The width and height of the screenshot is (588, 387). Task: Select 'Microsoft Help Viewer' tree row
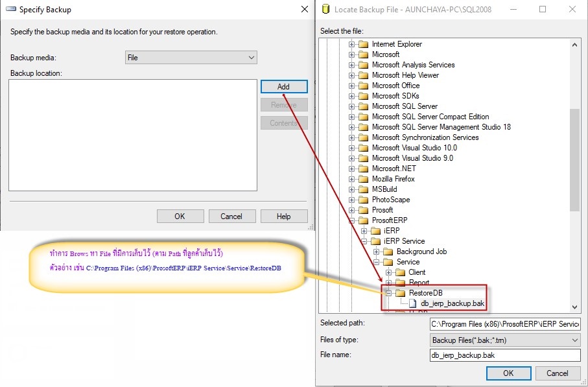pyautogui.click(x=405, y=75)
